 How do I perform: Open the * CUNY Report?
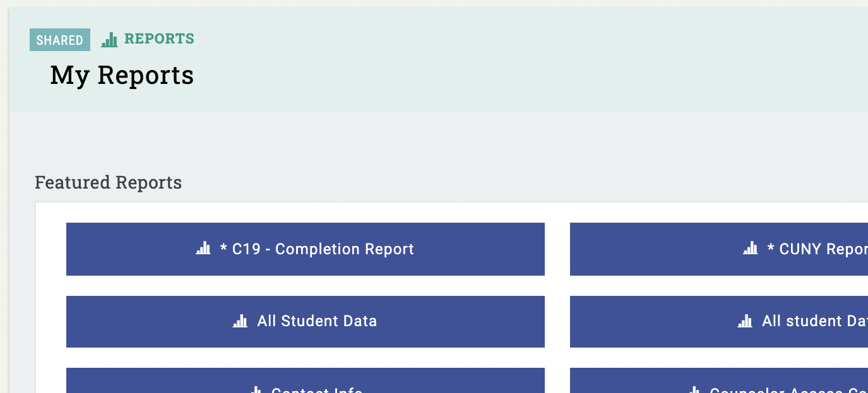719,249
